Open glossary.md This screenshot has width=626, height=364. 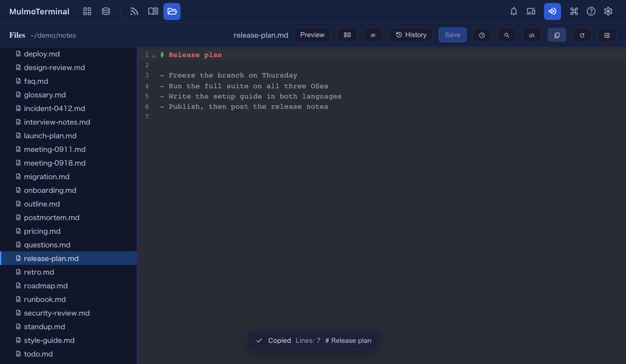coord(68,94)
